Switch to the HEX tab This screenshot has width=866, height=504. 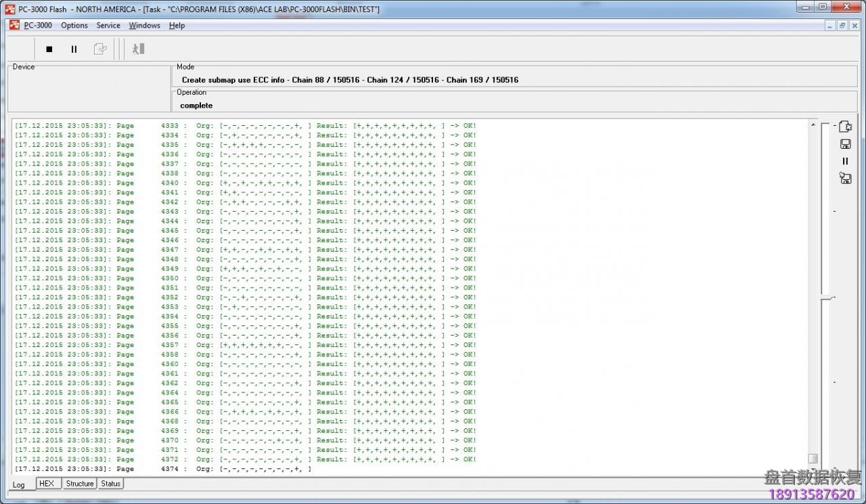(x=46, y=484)
